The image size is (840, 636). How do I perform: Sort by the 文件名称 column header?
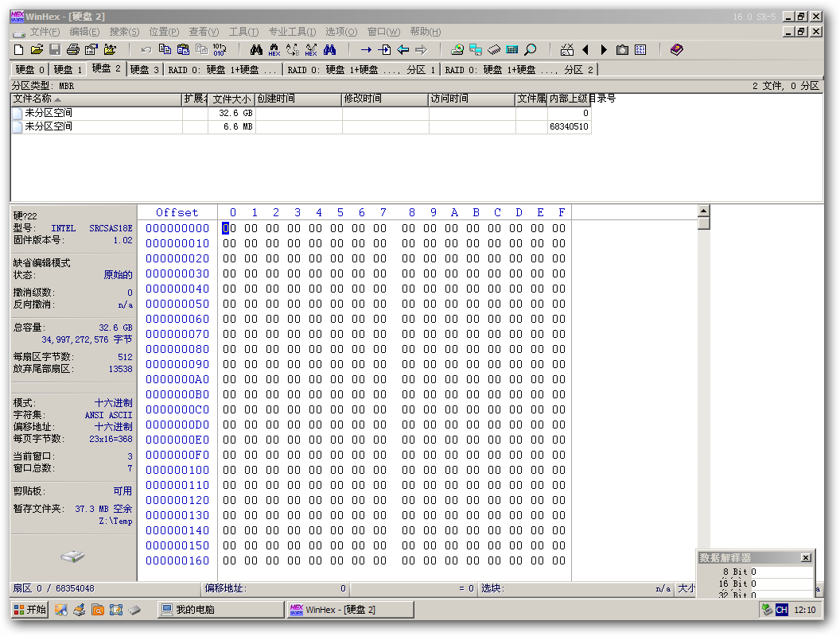96,99
